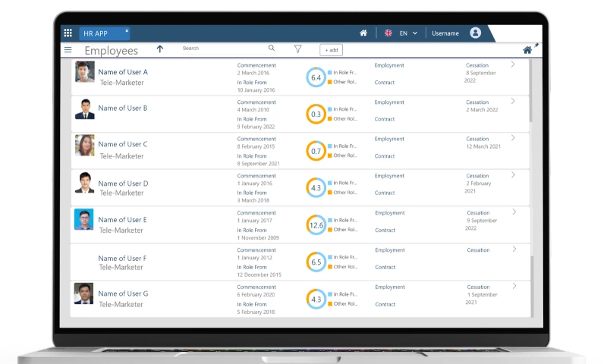
Task: Expand Name of User D row chevron
Action: coord(514,175)
